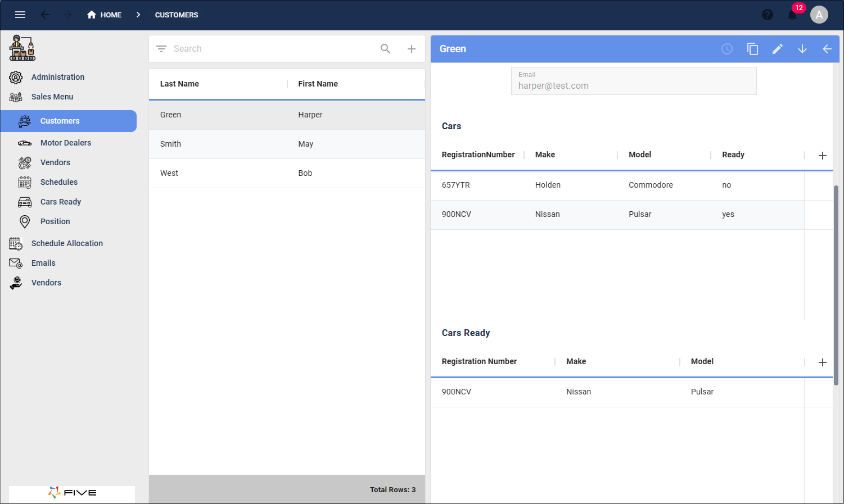Open notifications bell with 12 badge
The width and height of the screenshot is (844, 504).
[x=792, y=15]
